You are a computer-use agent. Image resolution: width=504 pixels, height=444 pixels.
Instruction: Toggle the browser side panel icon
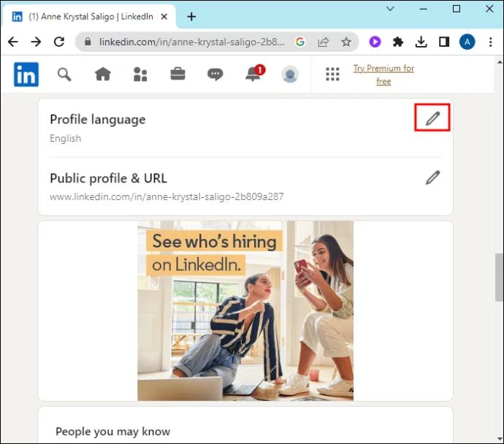click(x=444, y=42)
